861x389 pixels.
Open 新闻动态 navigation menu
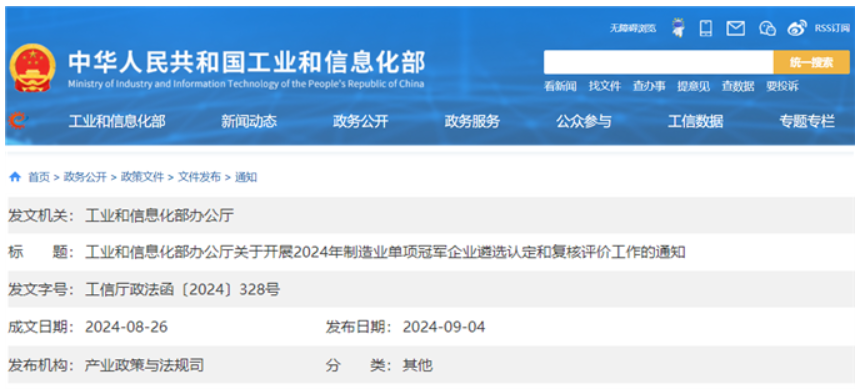pyautogui.click(x=249, y=121)
